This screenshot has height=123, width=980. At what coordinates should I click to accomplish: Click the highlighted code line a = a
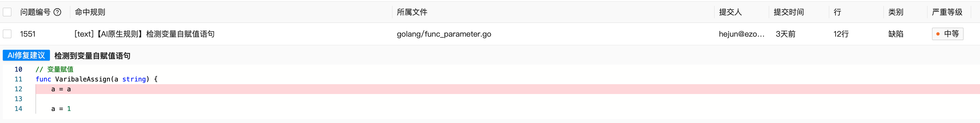click(507, 89)
